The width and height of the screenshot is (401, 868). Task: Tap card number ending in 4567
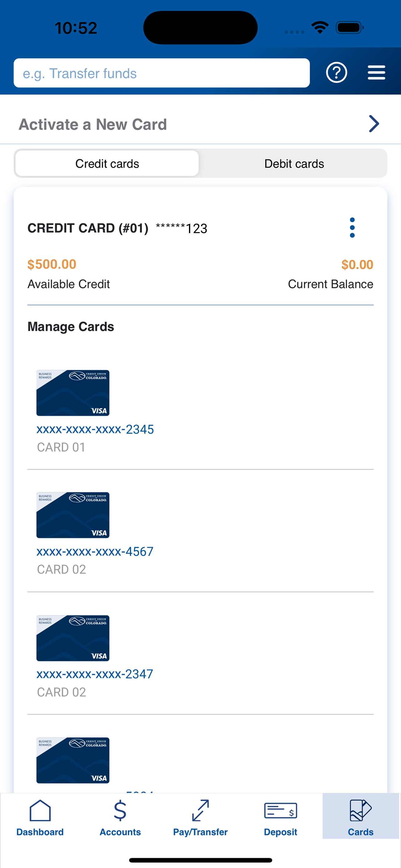click(95, 551)
